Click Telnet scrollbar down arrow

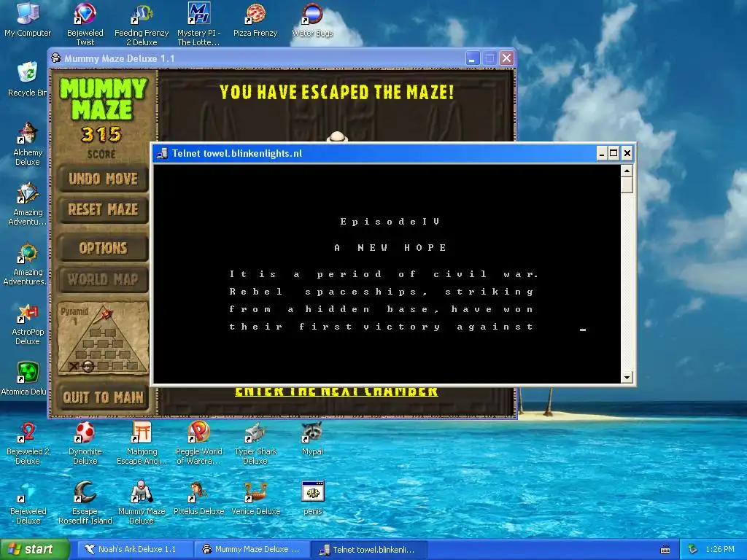coord(627,377)
